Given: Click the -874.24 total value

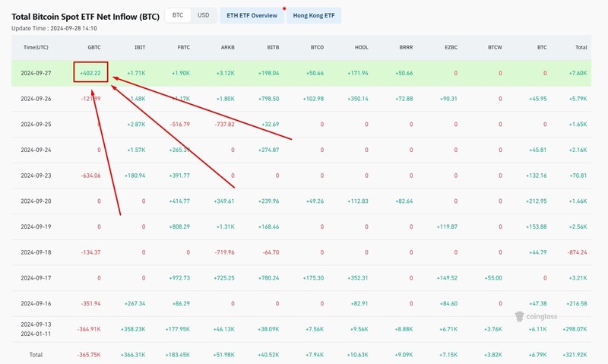Looking at the screenshot, I should pos(577,252).
